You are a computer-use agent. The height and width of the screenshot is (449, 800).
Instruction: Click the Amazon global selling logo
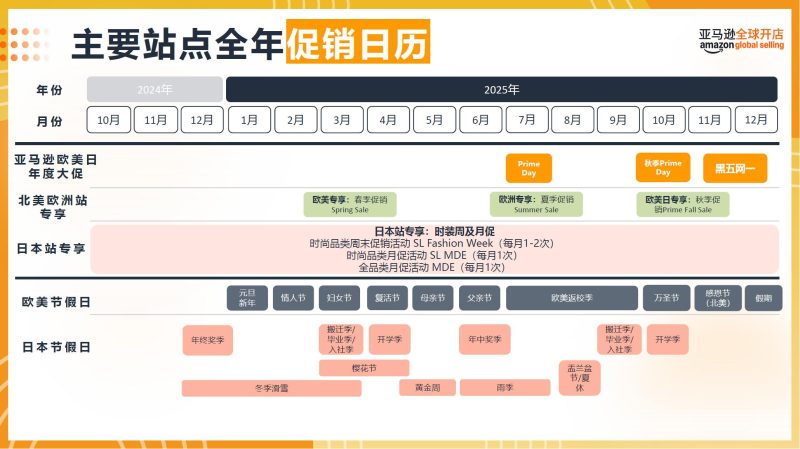tap(741, 39)
